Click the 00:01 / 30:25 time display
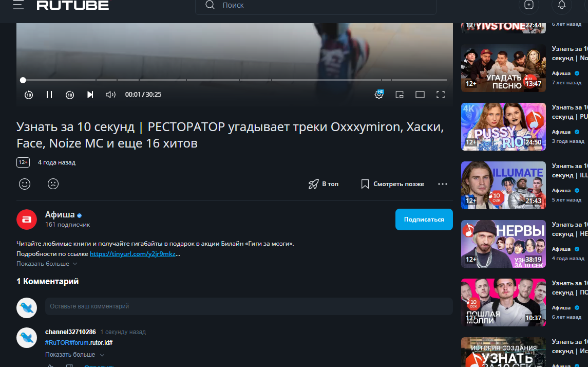 [x=143, y=95]
